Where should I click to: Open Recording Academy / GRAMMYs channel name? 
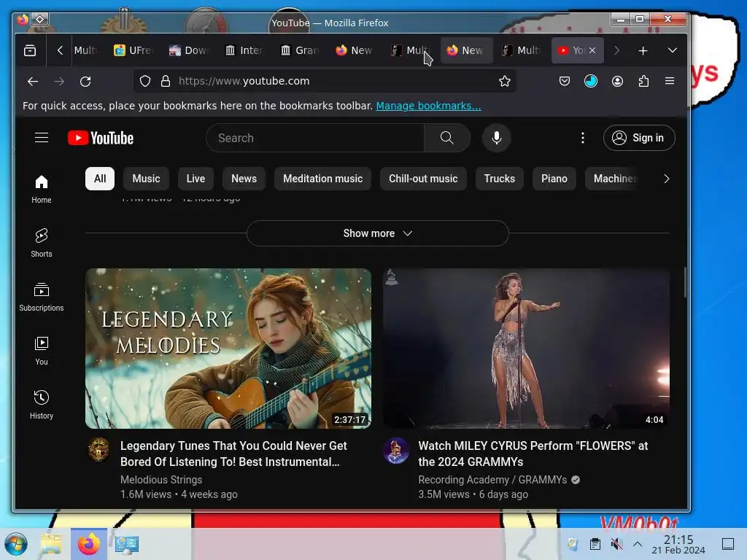click(492, 480)
